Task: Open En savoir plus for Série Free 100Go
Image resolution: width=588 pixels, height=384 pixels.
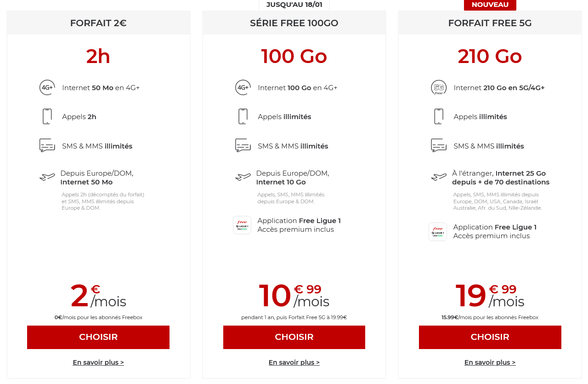Action: pos(294,362)
